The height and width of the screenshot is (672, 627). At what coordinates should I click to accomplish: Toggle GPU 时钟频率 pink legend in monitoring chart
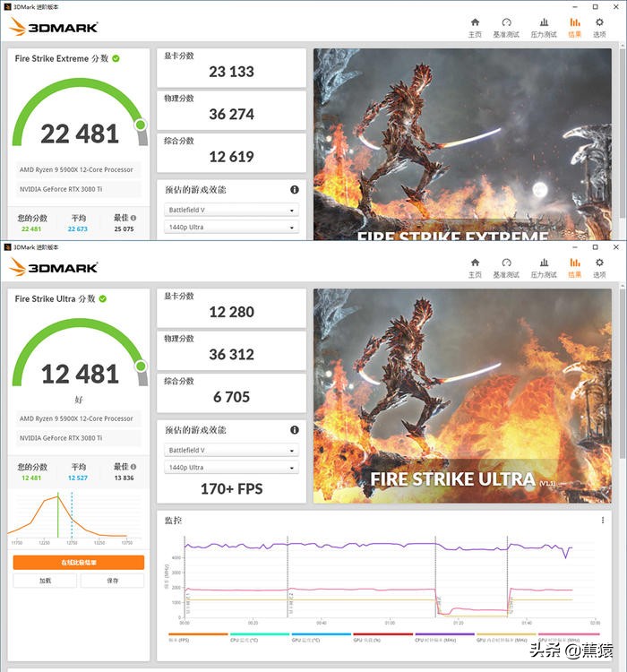[568, 637]
